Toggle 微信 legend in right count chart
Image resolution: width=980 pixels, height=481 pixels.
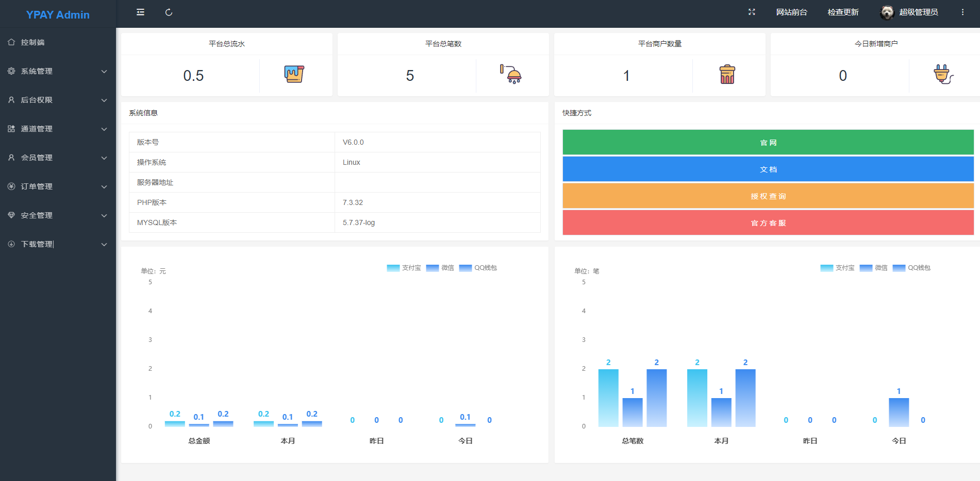coord(873,268)
